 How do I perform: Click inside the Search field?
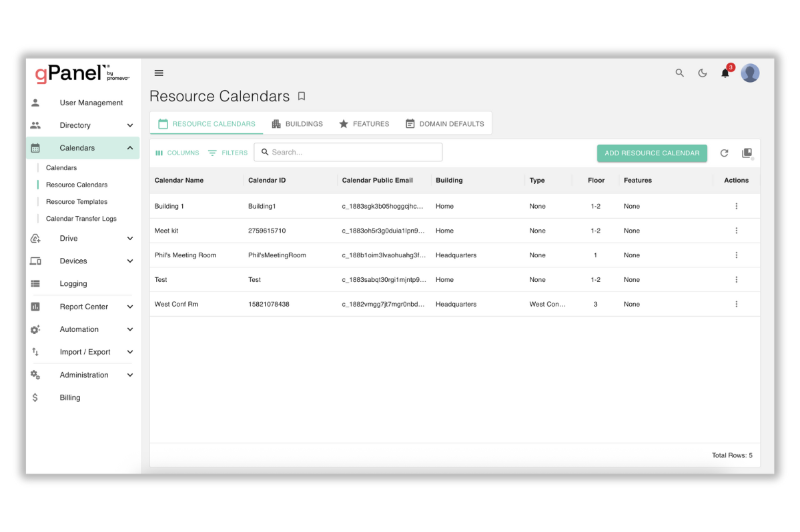click(x=348, y=152)
